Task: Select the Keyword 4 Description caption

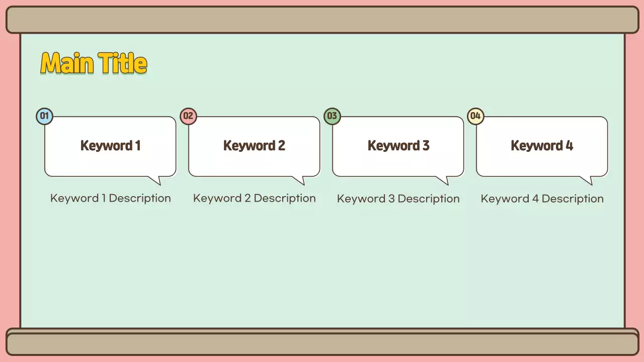Action: click(542, 199)
